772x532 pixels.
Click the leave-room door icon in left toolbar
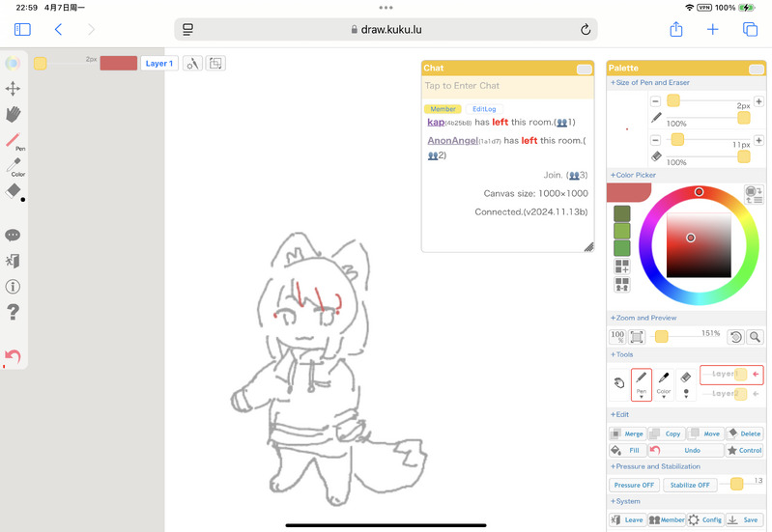pyautogui.click(x=13, y=261)
